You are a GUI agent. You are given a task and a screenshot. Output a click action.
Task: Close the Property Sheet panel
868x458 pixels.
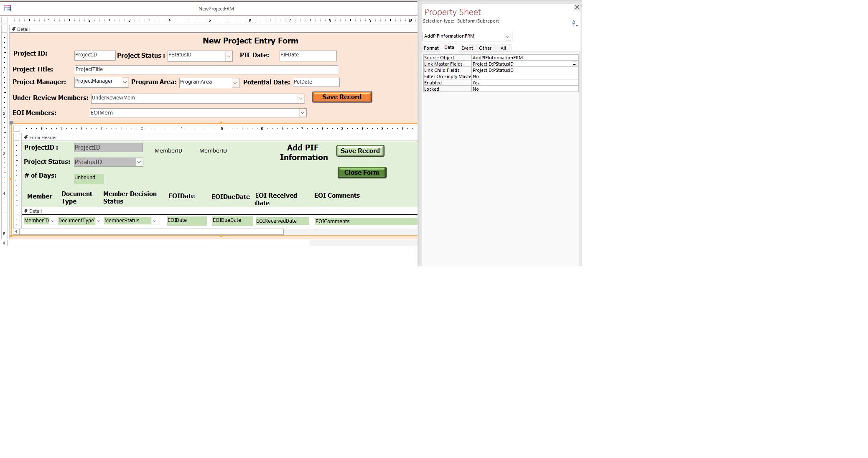577,7
